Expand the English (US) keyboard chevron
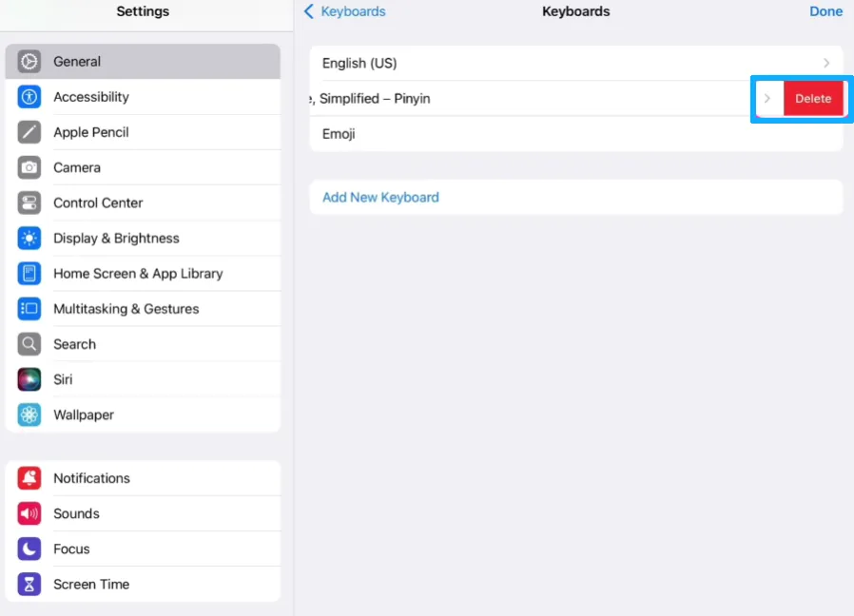This screenshot has height=616, width=854. 825,63
